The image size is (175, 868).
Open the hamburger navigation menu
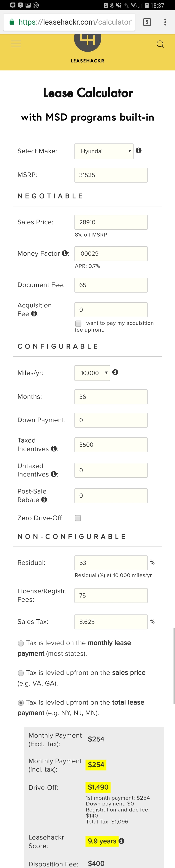tap(16, 44)
